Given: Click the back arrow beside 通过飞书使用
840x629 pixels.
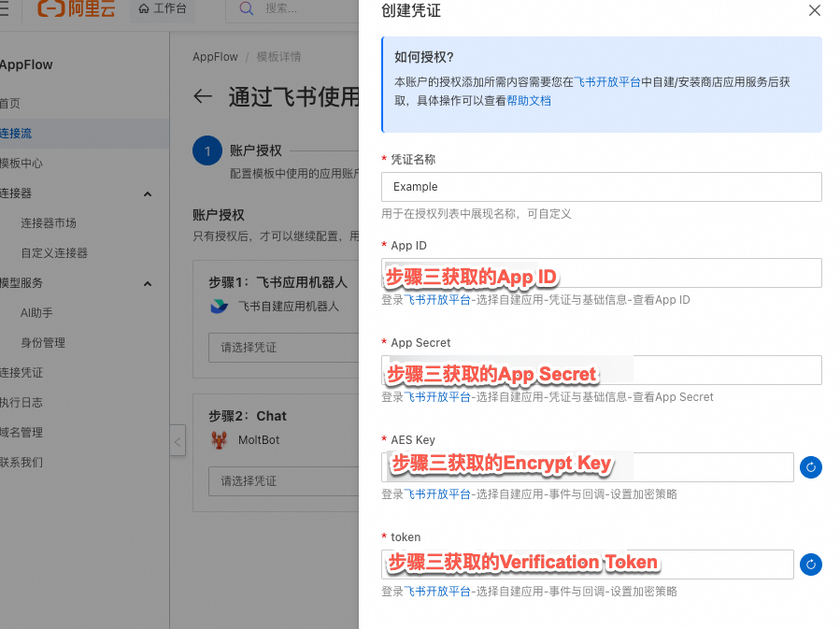Looking at the screenshot, I should [x=203, y=96].
